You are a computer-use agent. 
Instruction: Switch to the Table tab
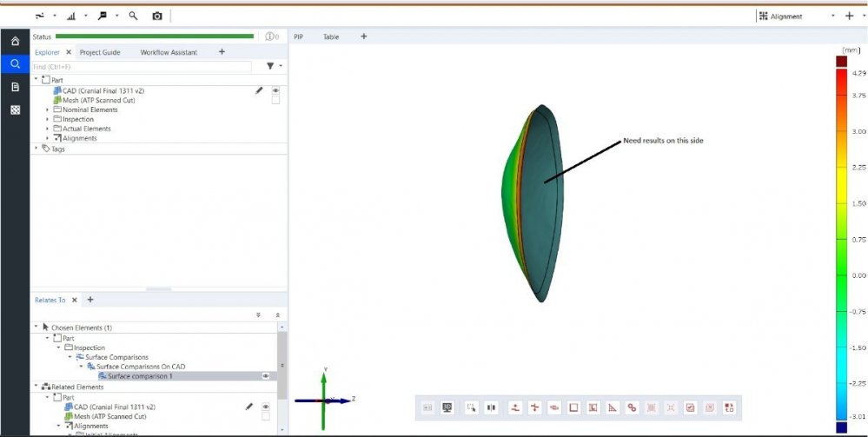(331, 36)
